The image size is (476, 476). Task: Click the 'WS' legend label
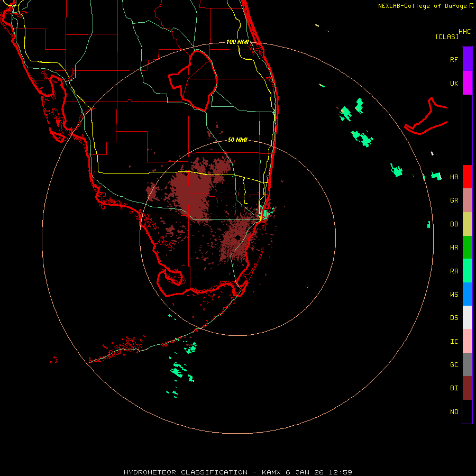tap(454, 295)
